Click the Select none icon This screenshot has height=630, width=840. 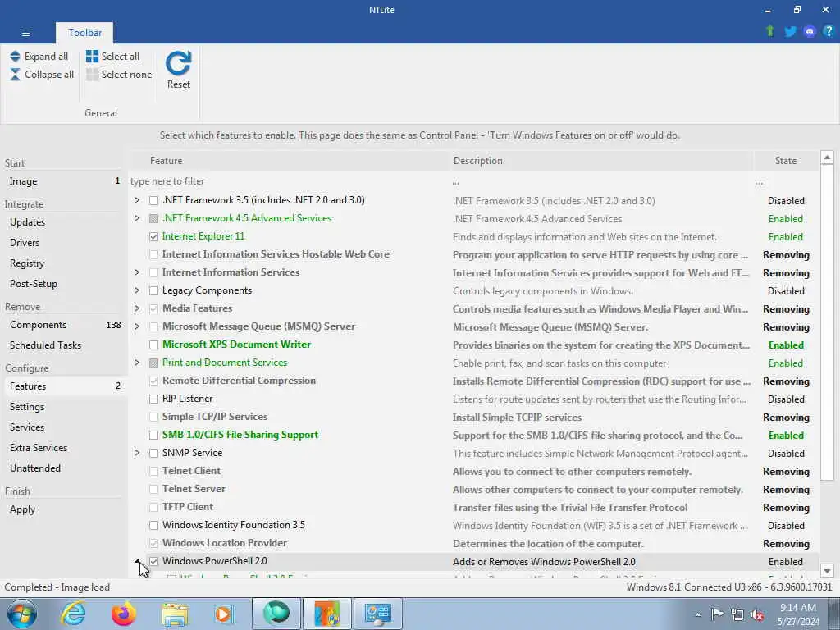click(92, 75)
